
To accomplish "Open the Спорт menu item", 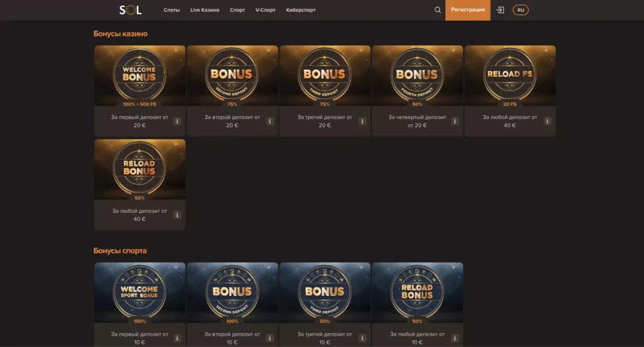I will coord(238,10).
